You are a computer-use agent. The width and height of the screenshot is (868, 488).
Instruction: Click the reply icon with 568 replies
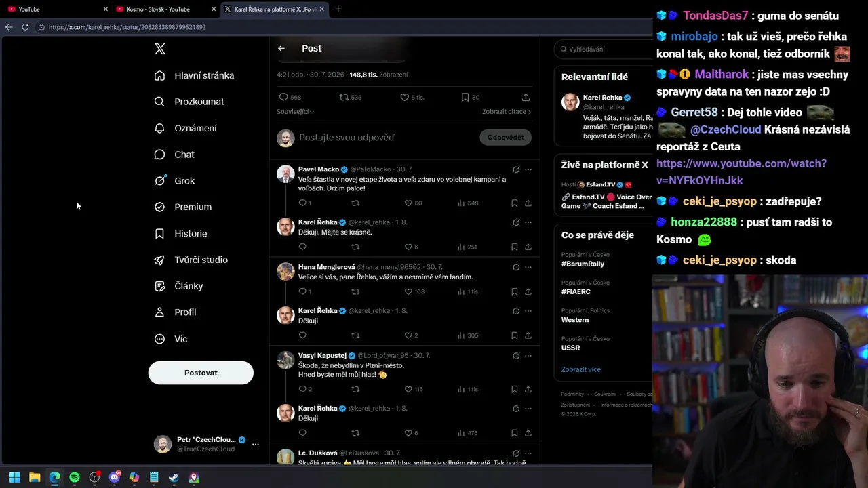283,97
